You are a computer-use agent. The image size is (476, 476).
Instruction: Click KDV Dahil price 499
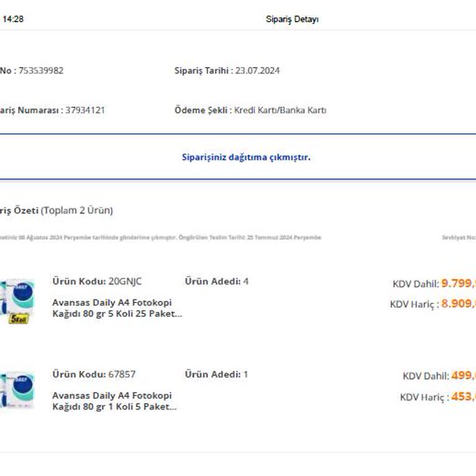click(x=464, y=376)
